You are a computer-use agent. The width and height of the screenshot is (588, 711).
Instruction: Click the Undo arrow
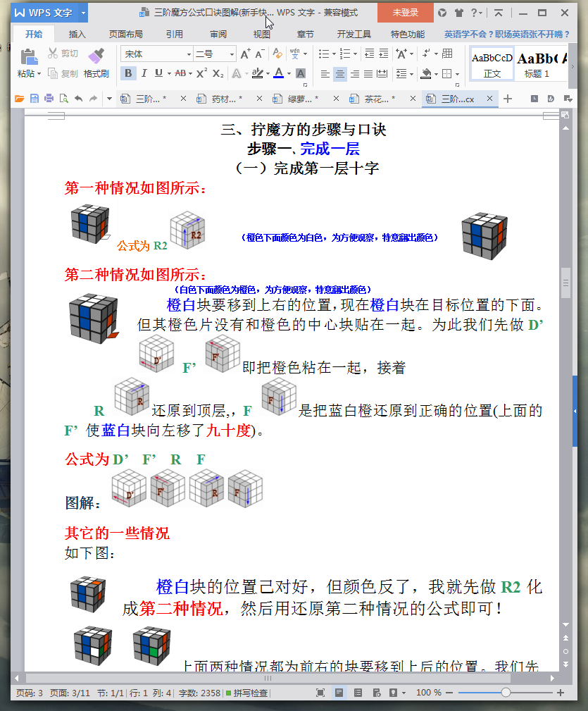(78, 99)
